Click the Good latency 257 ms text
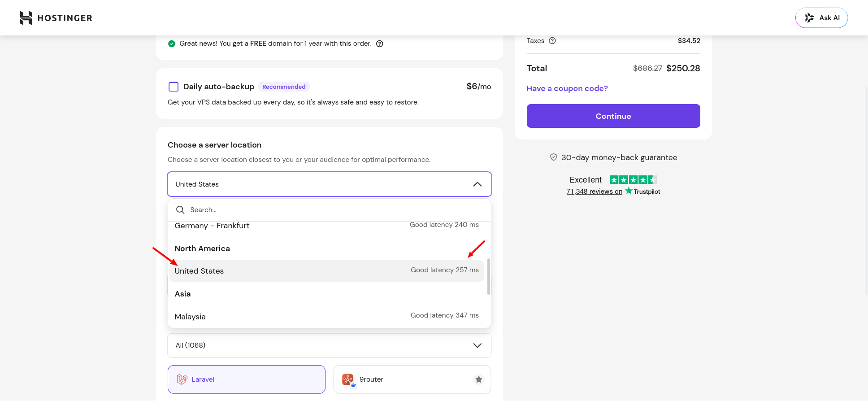The image size is (868, 401). click(x=445, y=270)
